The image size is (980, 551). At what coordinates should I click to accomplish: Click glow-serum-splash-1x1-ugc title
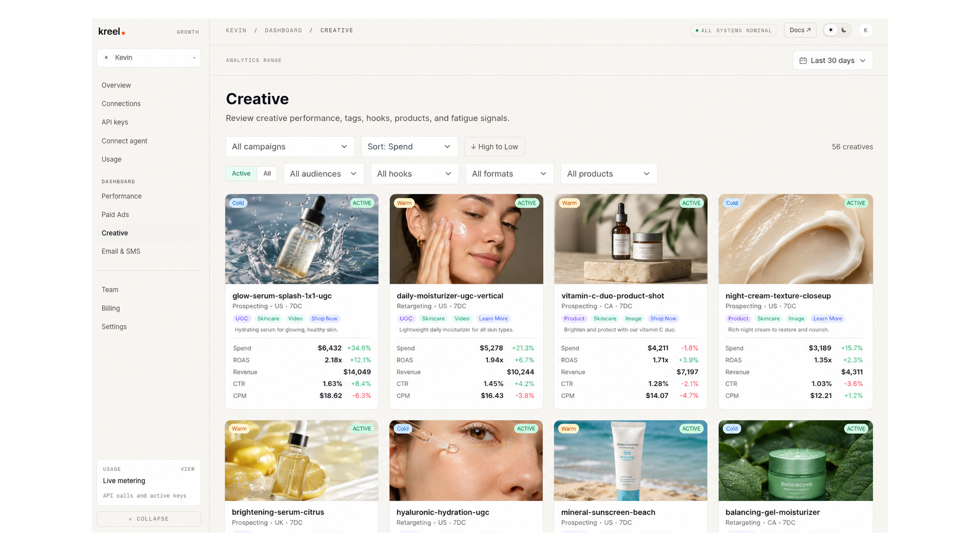point(282,296)
